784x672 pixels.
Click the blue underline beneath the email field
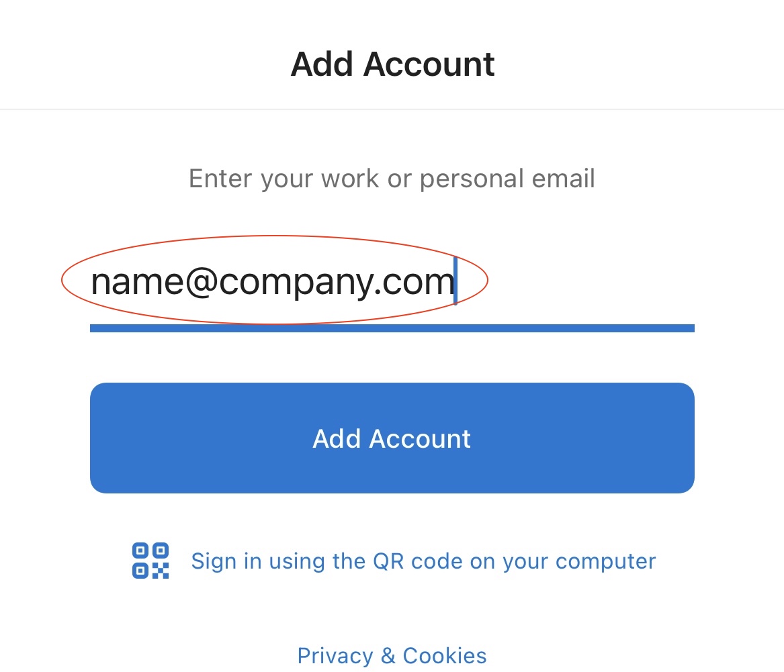392,328
